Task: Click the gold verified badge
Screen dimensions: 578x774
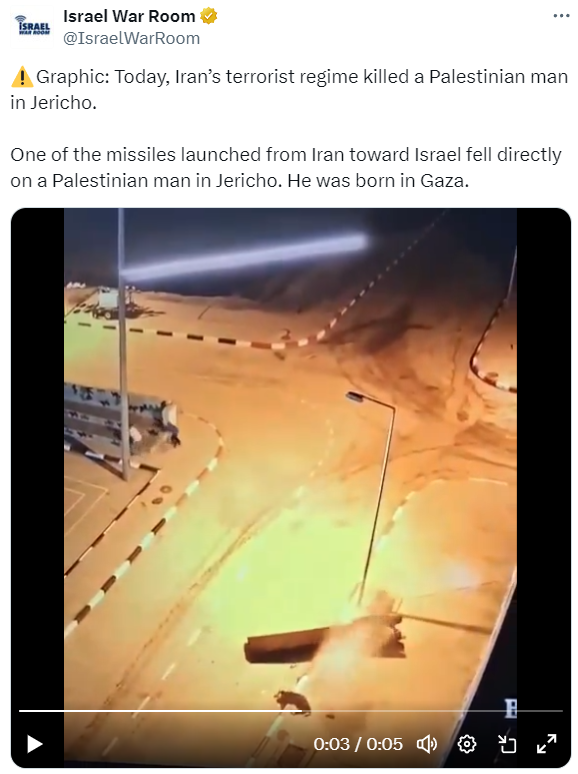Action: 208,16
